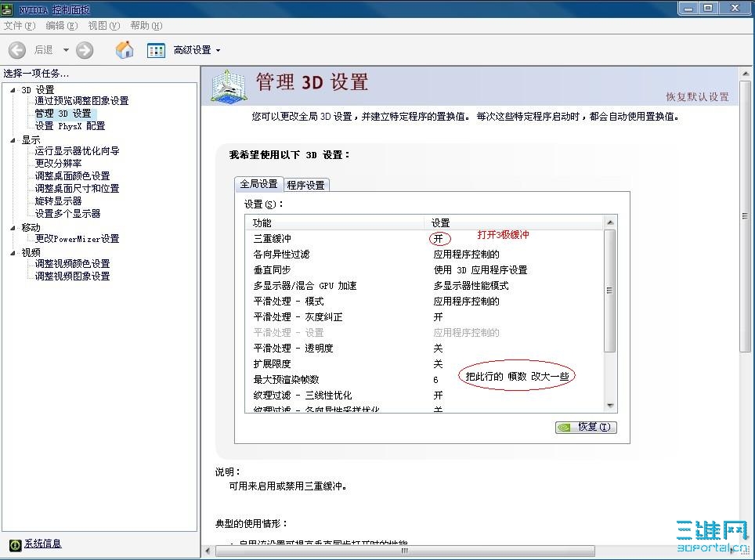Viewport: 755px width, 560px height.
Task: Select 管理 3D 设置 in tree
Action: click(63, 113)
